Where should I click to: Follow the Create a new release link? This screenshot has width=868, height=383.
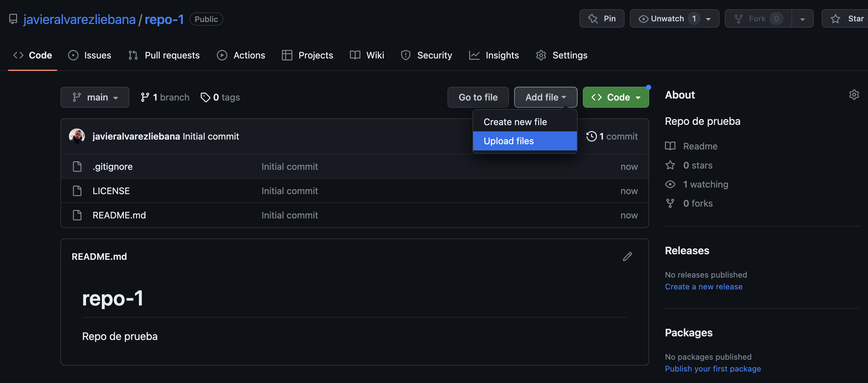(703, 287)
